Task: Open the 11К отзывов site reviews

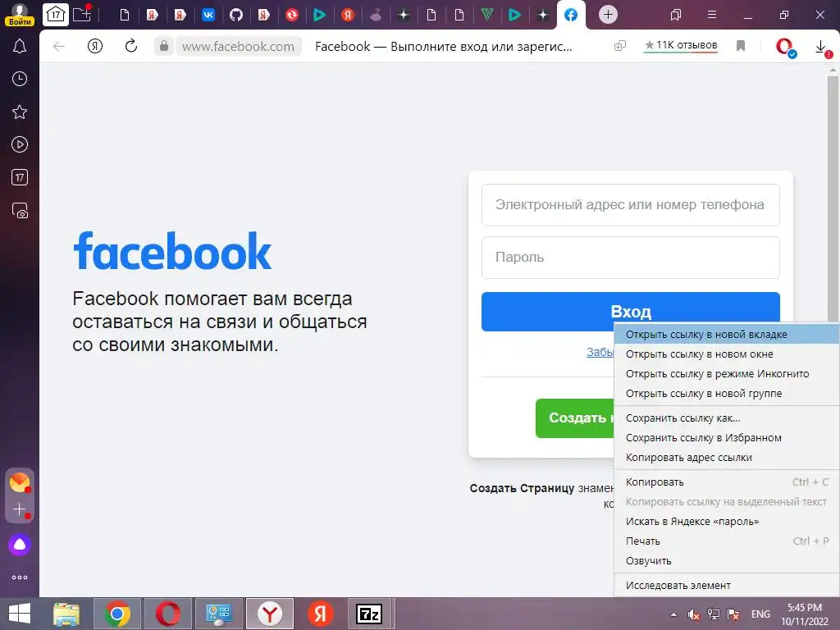Action: pyautogui.click(x=680, y=46)
